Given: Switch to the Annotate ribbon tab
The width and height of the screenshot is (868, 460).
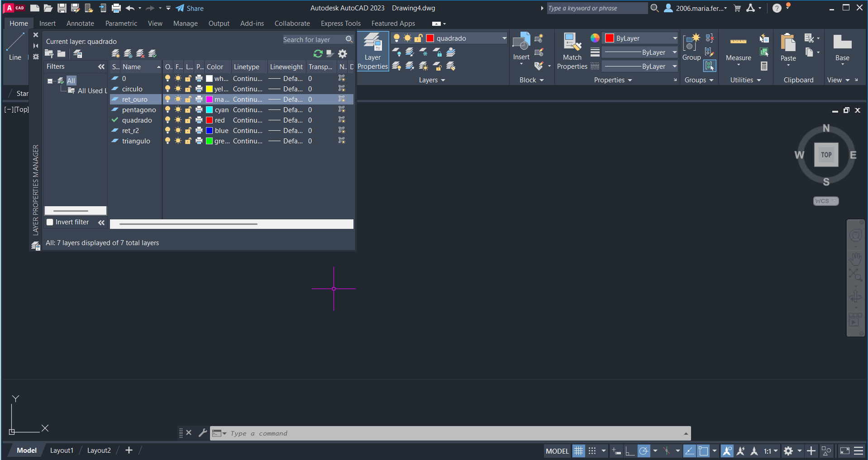Looking at the screenshot, I should [x=80, y=24].
